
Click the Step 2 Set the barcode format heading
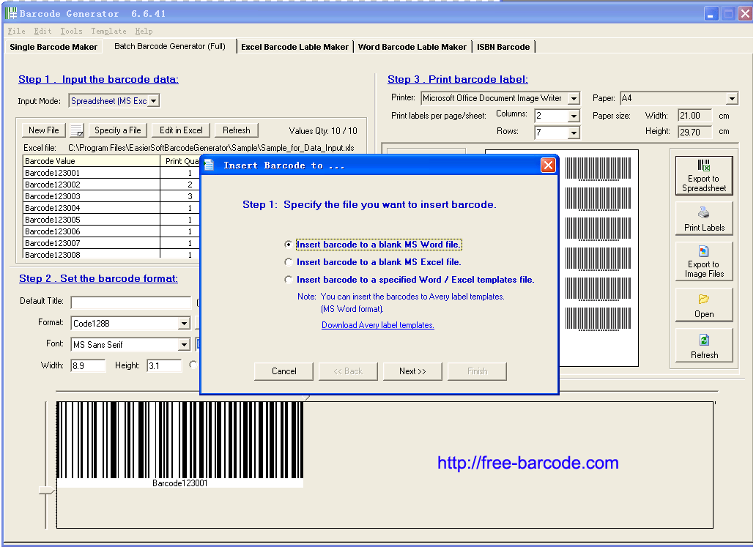pyautogui.click(x=98, y=278)
